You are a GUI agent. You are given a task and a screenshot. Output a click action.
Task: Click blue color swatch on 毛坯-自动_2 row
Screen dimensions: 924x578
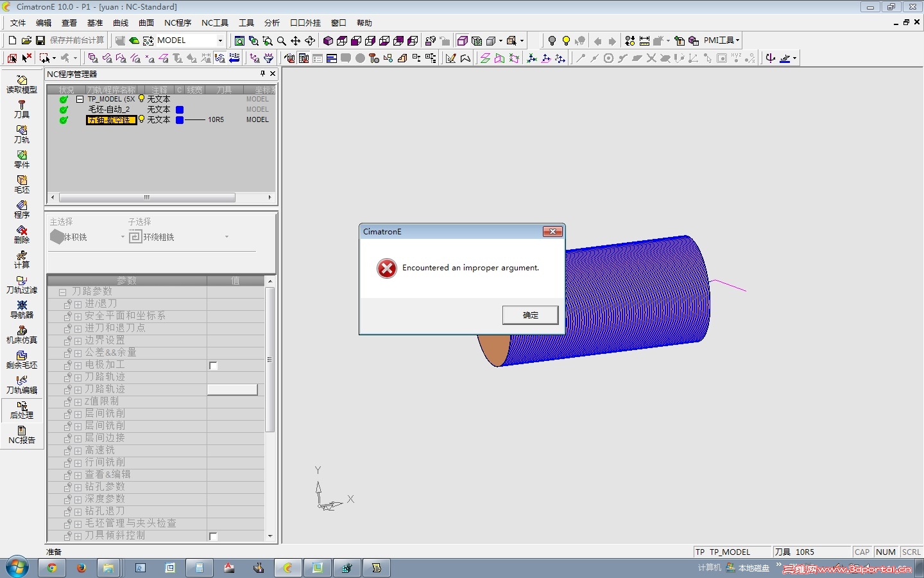(x=180, y=110)
